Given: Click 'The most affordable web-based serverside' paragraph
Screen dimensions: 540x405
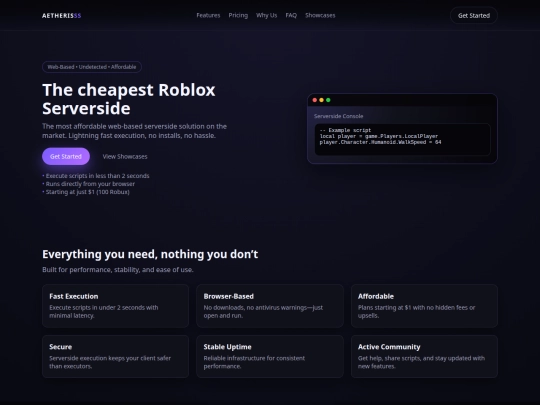Looking at the screenshot, I should 134,131.
